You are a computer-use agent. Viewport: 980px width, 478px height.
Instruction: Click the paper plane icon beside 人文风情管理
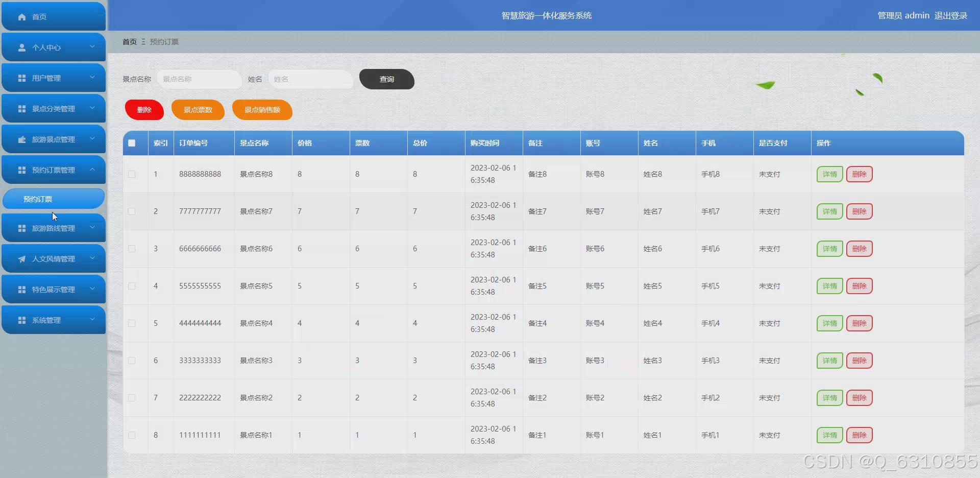(x=22, y=259)
